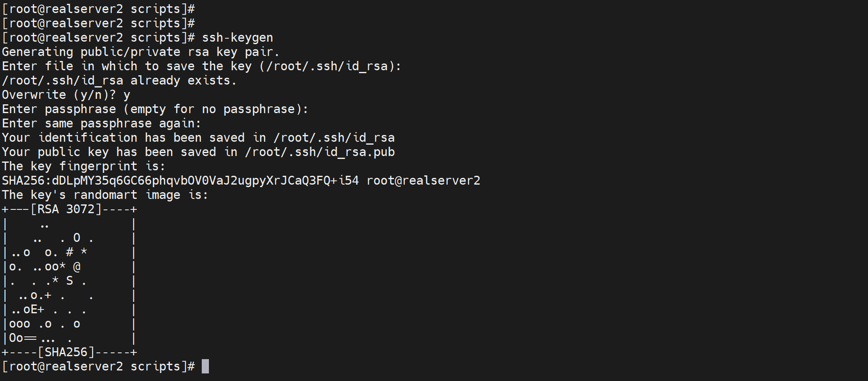Click the 'Overwrite (y/n)?' prompt text
The height and width of the screenshot is (381, 868).
(x=59, y=95)
